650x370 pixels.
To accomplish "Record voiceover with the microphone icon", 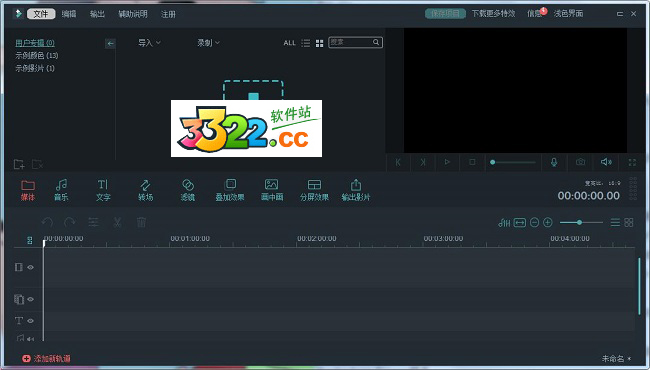I will point(554,162).
